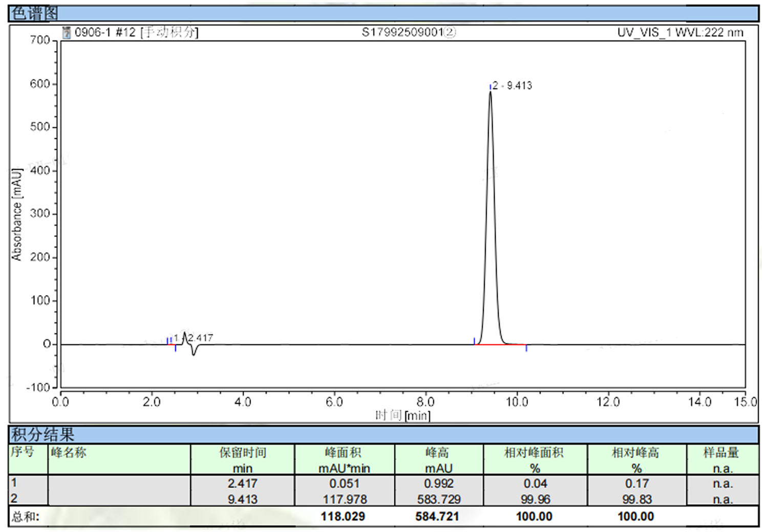The image size is (768, 532).
Task: Click the 色谱图 section header
Action: 35,14
